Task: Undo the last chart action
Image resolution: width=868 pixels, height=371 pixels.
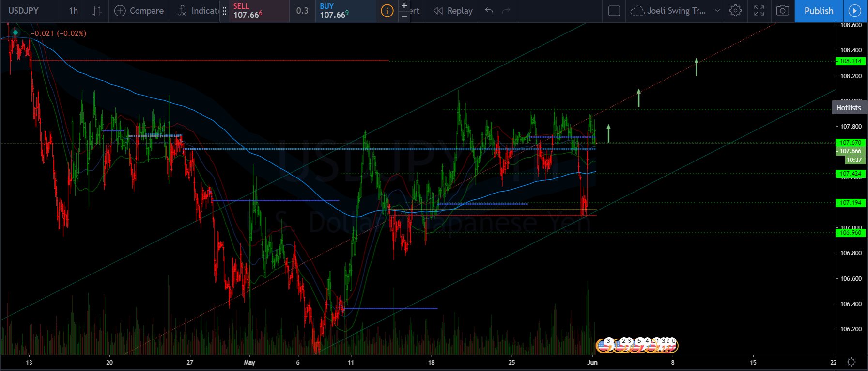Action: [489, 11]
